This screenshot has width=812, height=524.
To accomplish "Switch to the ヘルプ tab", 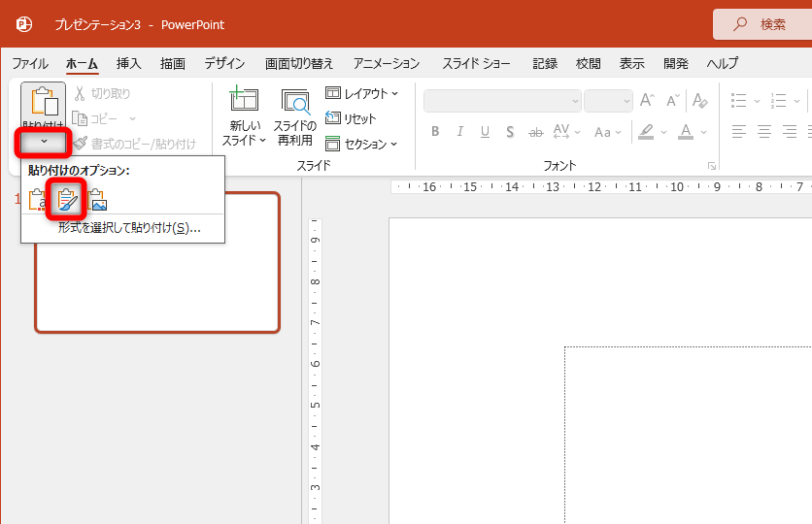I will [x=723, y=64].
